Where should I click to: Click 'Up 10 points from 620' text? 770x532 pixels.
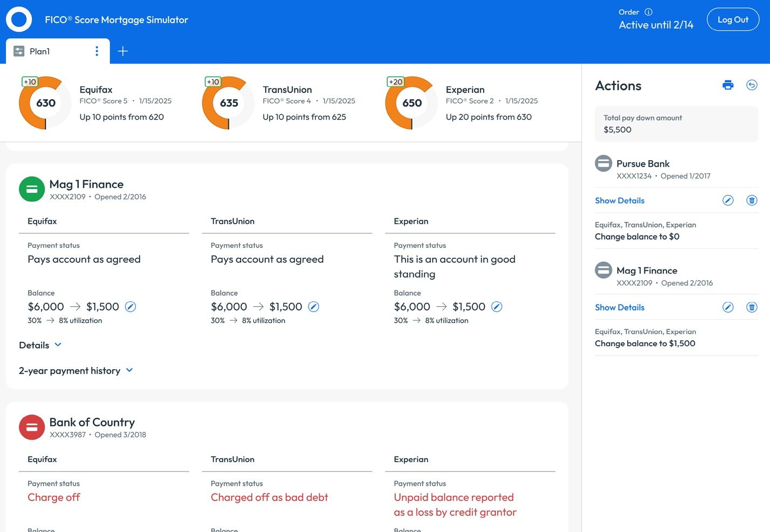[x=122, y=117]
